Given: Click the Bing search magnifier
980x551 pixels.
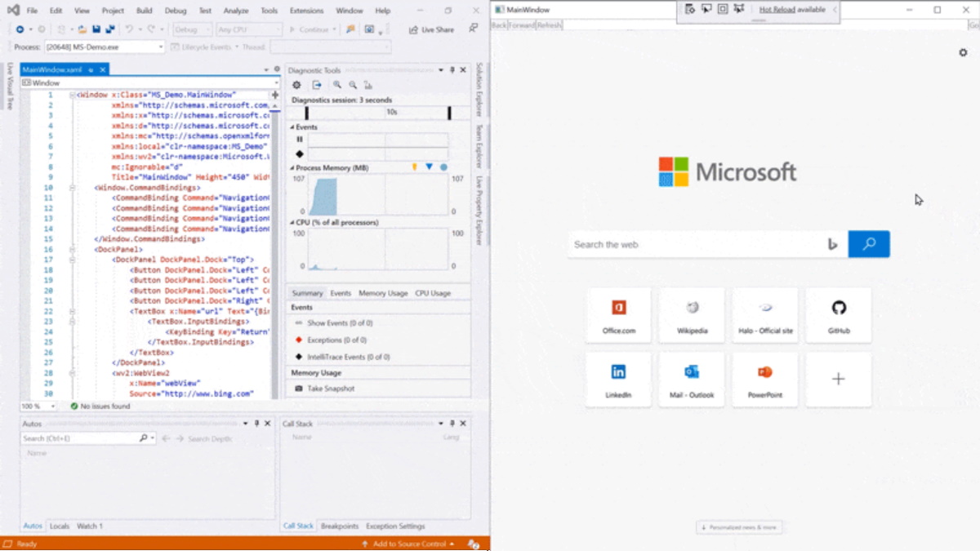Looking at the screenshot, I should tap(869, 244).
